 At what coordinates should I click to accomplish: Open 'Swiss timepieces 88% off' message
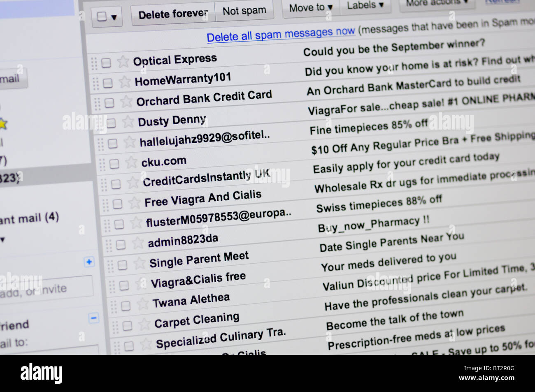[379, 204]
